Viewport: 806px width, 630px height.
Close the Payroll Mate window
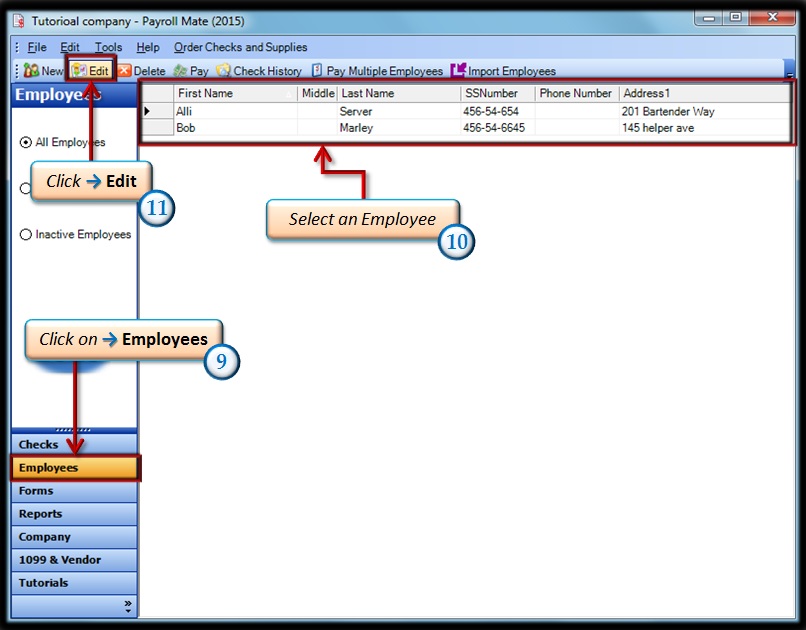[x=772, y=17]
